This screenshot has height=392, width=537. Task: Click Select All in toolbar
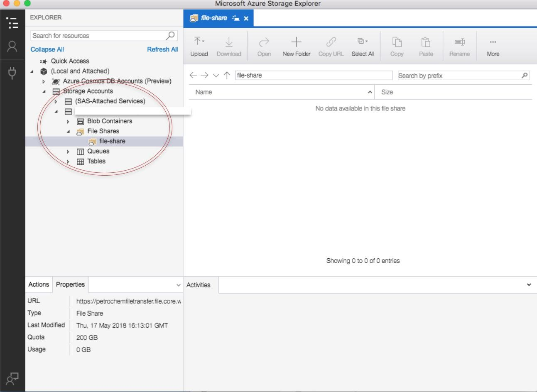[363, 47]
